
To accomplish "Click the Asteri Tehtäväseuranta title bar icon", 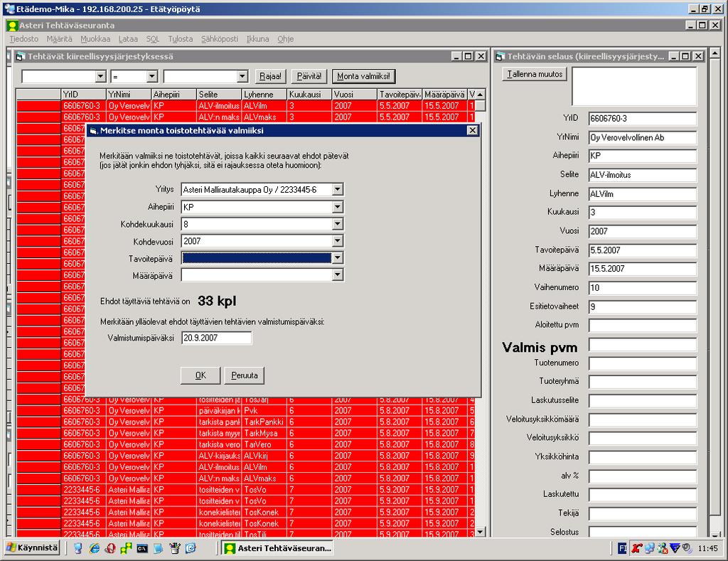I will (13, 26).
